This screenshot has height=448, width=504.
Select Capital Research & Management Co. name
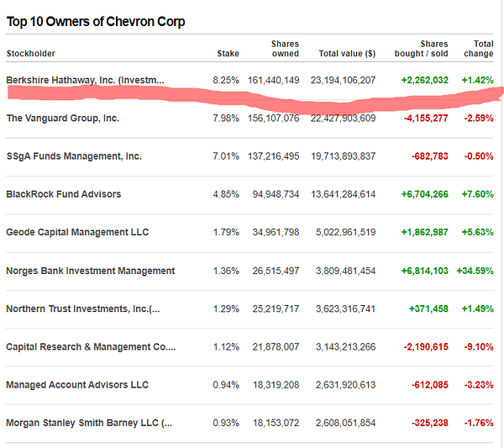click(x=91, y=346)
